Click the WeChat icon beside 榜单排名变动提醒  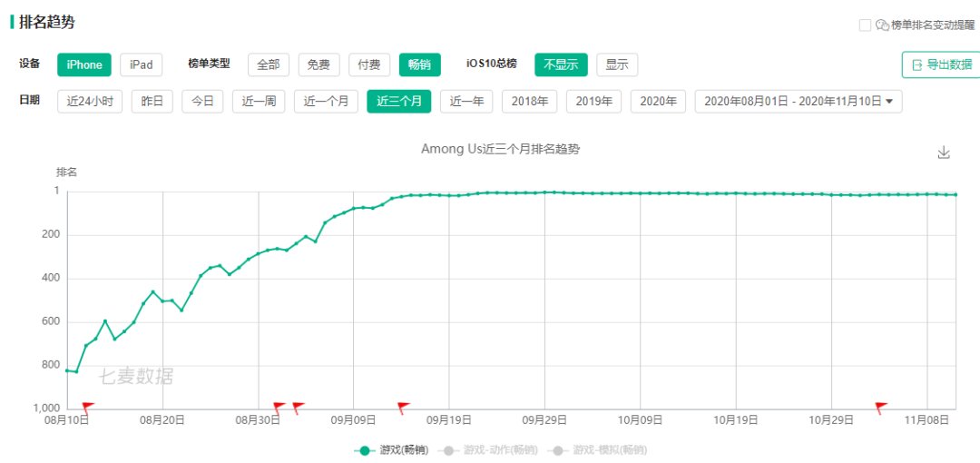[x=882, y=25]
